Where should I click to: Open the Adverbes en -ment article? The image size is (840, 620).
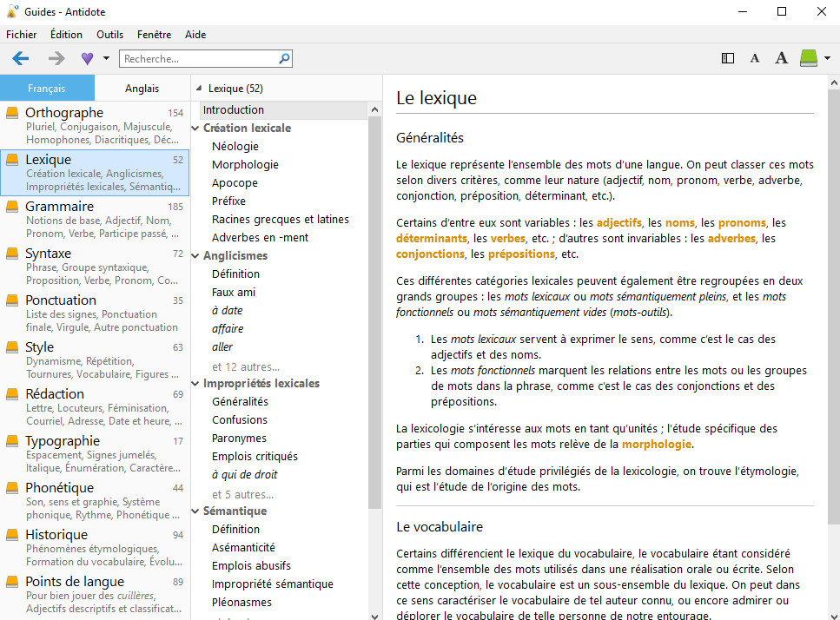click(x=260, y=237)
